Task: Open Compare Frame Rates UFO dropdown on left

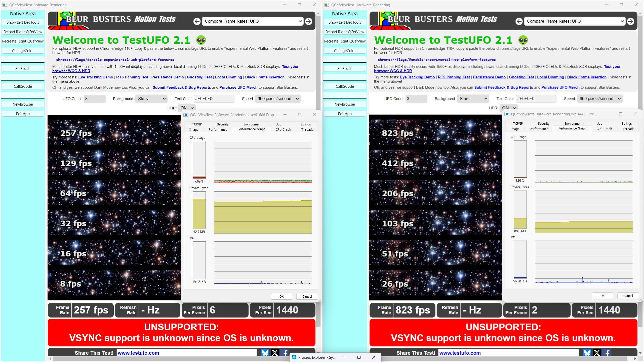Action: 252,21
